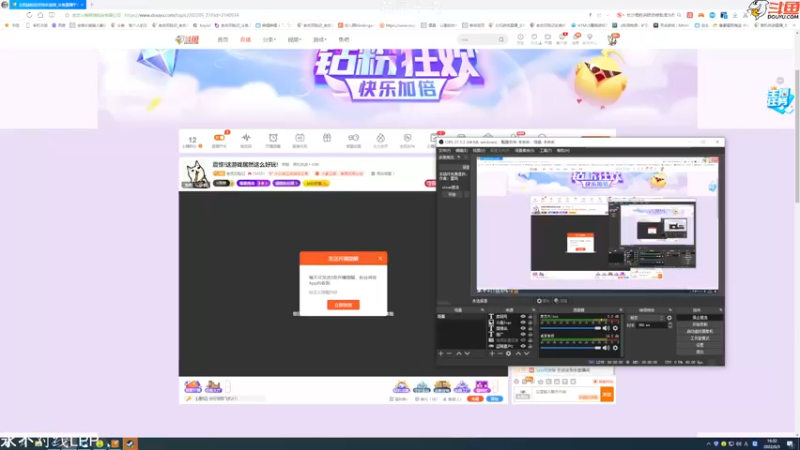Open the 场景集合 menu in OBS

coord(524,151)
